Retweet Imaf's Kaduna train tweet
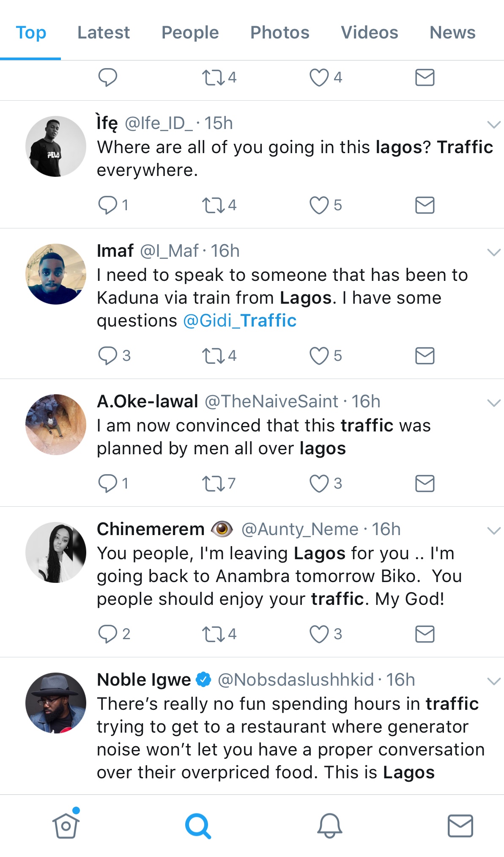The image size is (504, 857). click(x=214, y=356)
